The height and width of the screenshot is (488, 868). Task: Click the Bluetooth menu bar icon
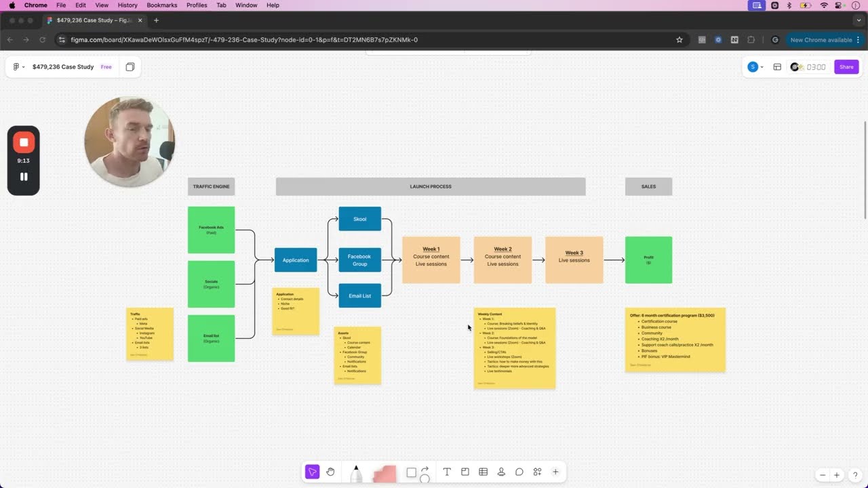point(789,5)
